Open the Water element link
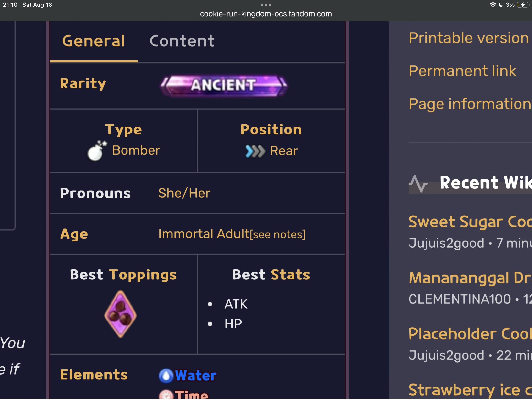 click(x=196, y=375)
